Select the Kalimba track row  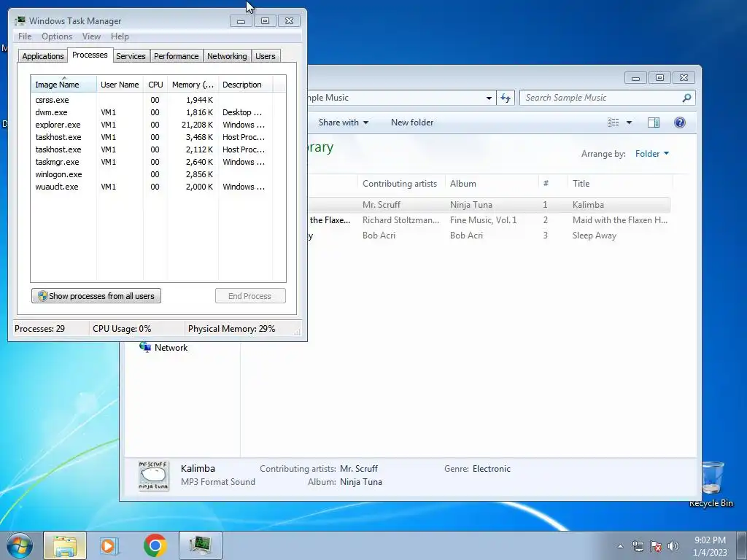489,205
